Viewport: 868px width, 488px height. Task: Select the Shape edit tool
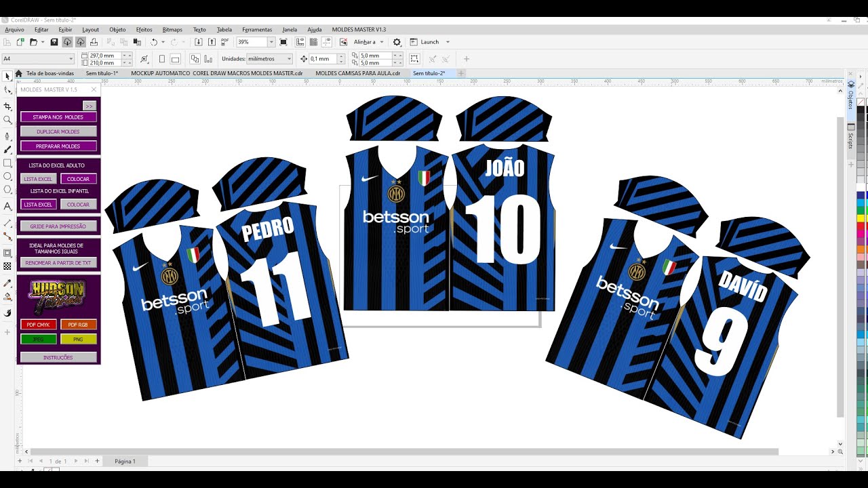pos(7,90)
